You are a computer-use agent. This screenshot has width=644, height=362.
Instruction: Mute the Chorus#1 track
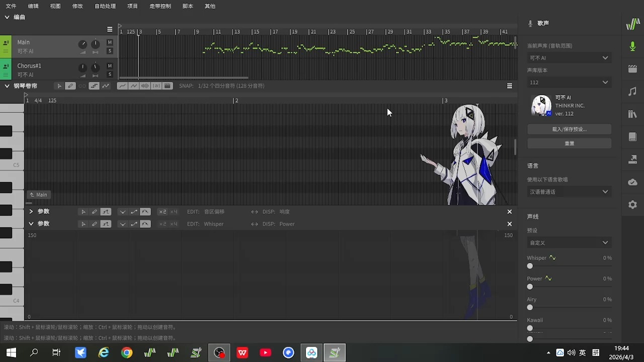click(x=110, y=66)
